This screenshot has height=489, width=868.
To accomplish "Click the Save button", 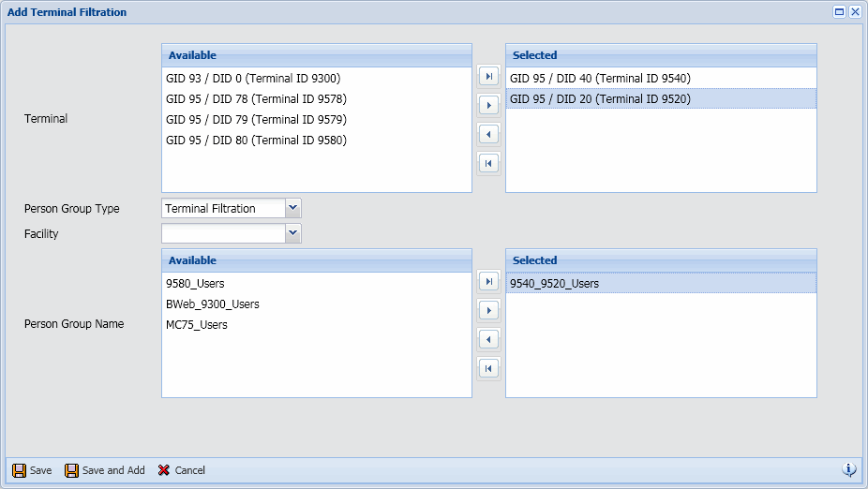I will [x=32, y=470].
